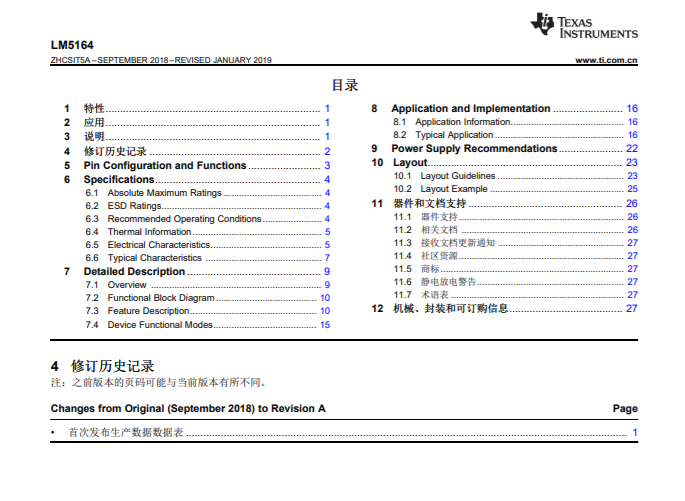Jump to 11 器件和文档支持
Image resolution: width=685 pixels, height=501 pixels.
tap(505, 204)
